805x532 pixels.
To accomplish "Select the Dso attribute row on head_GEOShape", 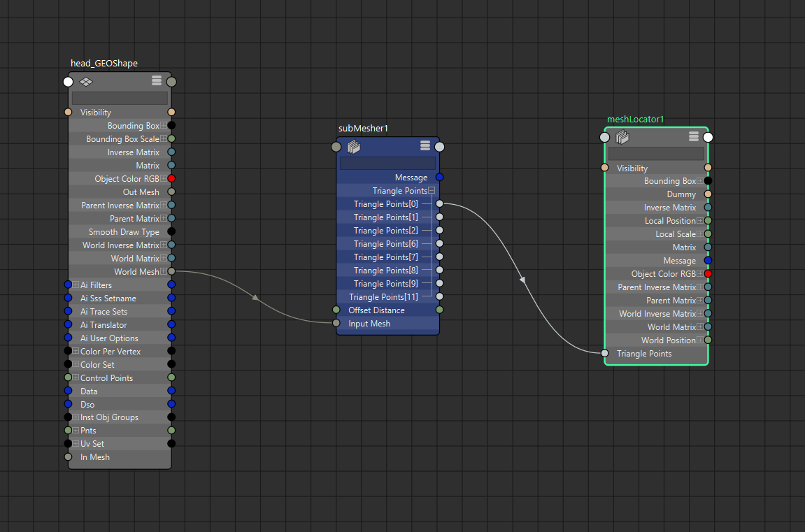I will [x=120, y=404].
